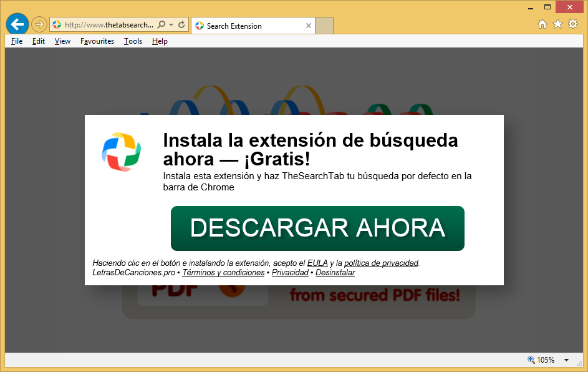
Task: Open the File menu
Action: pyautogui.click(x=17, y=41)
